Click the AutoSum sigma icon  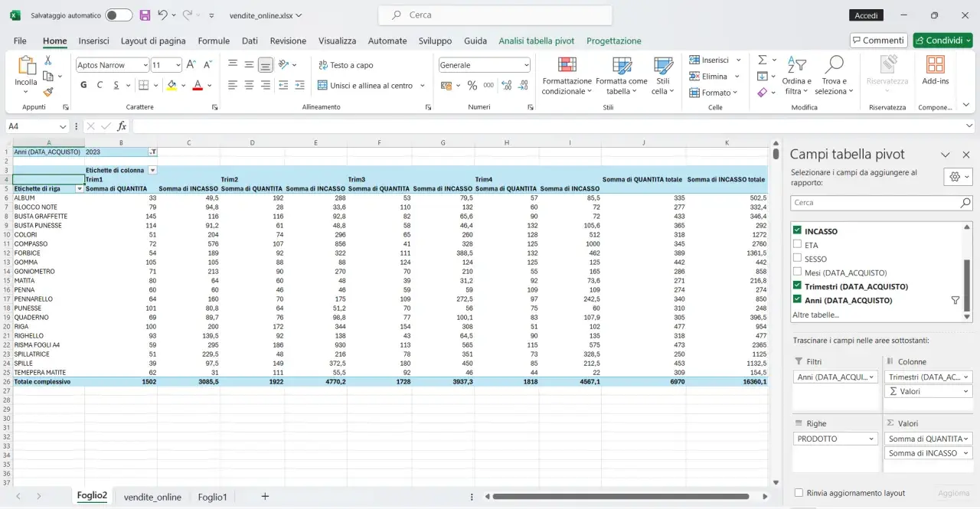[762, 60]
